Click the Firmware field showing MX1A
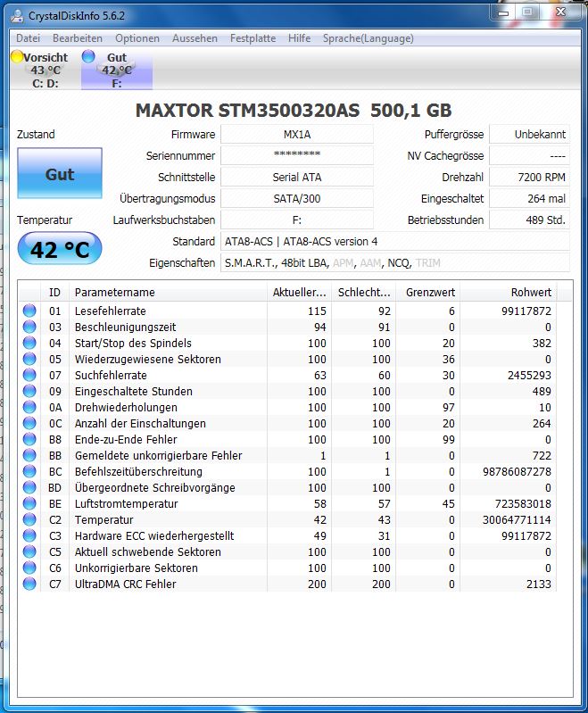588x713 pixels. (297, 135)
